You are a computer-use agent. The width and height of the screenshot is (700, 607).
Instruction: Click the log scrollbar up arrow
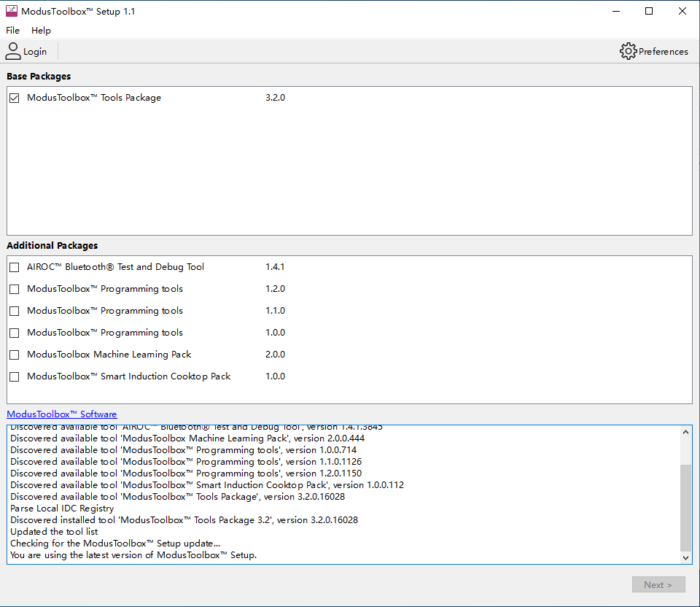pyautogui.click(x=685, y=430)
